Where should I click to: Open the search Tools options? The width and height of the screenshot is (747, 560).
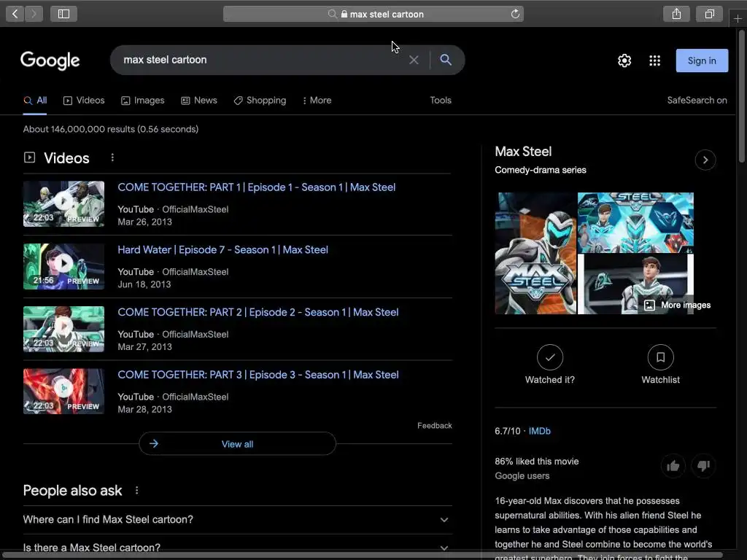click(440, 101)
